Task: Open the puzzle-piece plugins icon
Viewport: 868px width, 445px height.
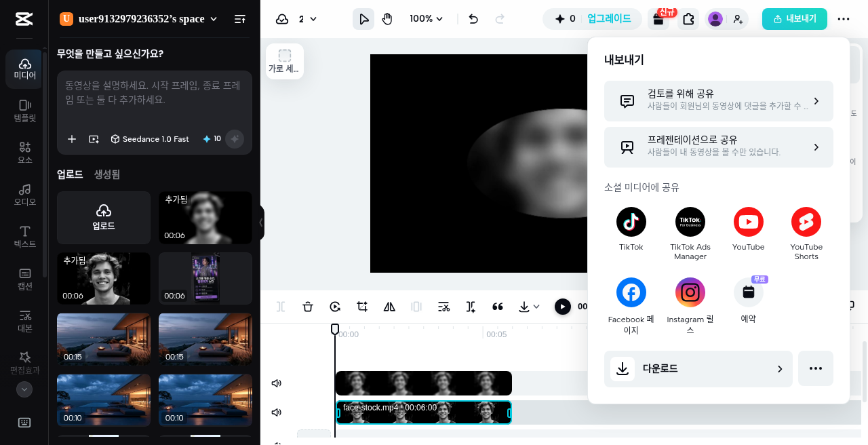Action: tap(688, 19)
